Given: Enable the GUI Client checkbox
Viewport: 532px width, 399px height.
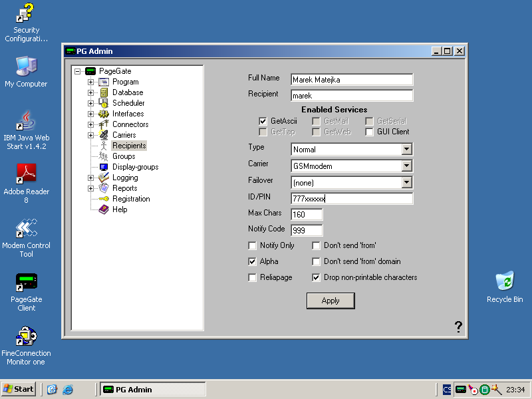Looking at the screenshot, I should point(370,132).
